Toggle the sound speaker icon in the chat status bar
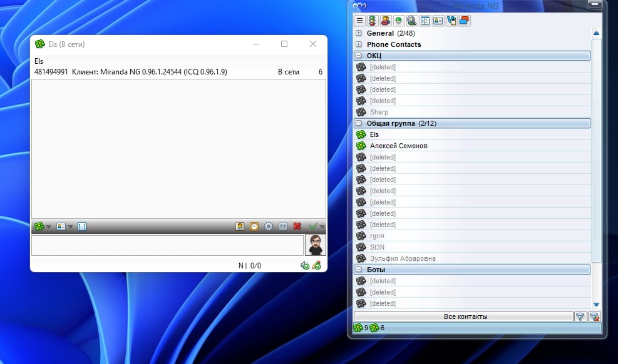 (305, 266)
